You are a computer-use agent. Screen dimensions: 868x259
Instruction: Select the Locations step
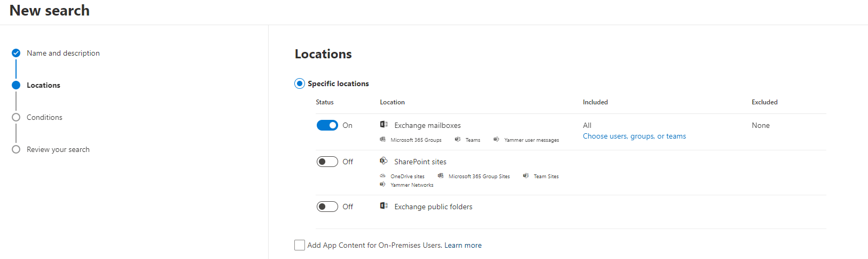(x=43, y=85)
